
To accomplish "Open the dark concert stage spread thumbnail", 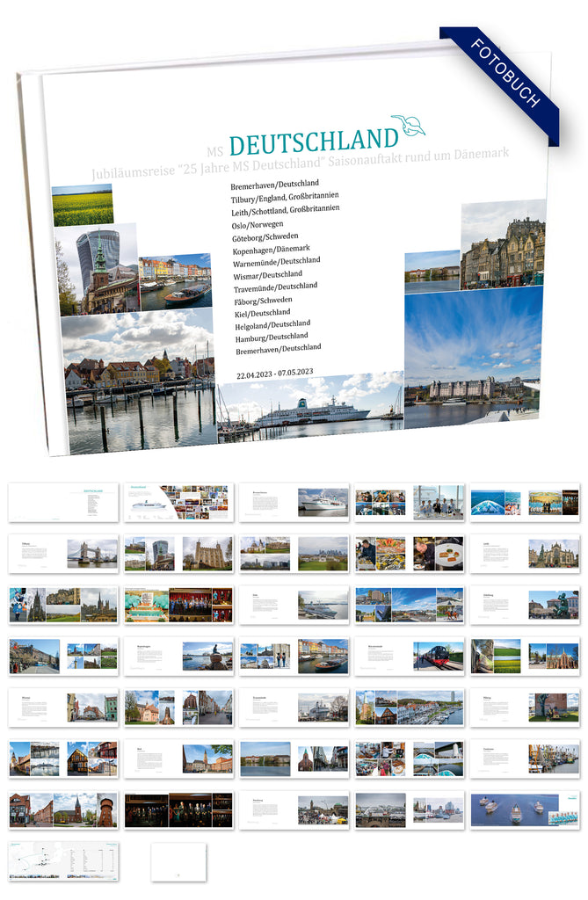I will pyautogui.click(x=178, y=810).
